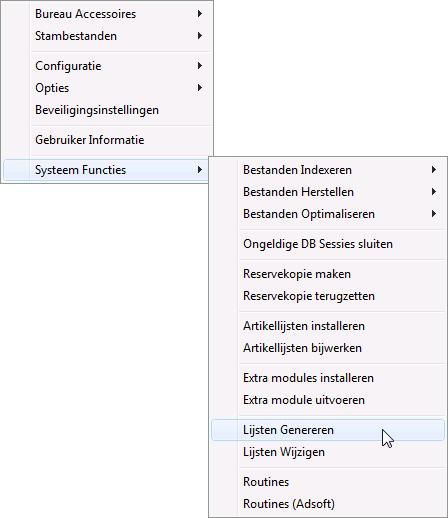The height and width of the screenshot is (518, 448).
Task: Open the Bureau Accessoires submenu
Action: pyautogui.click(x=107, y=14)
